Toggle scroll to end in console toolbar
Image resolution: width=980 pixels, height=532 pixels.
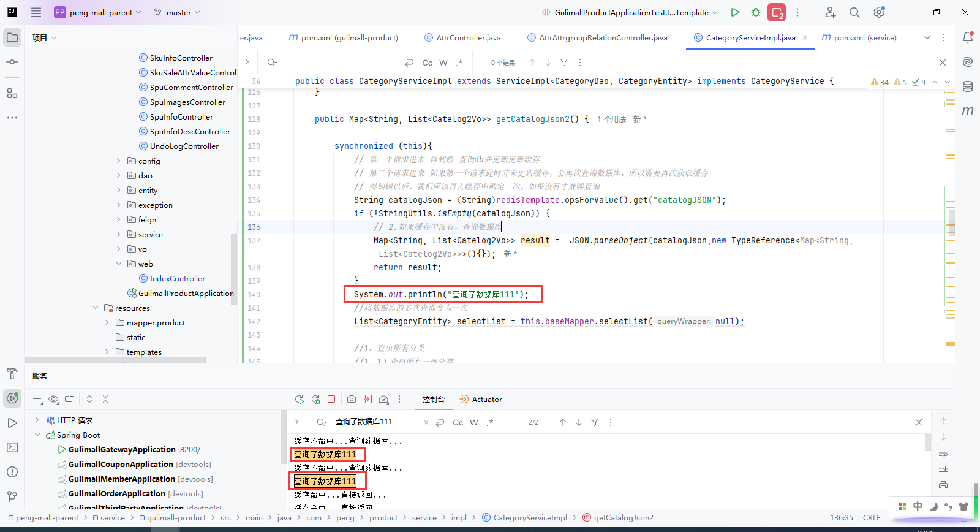pyautogui.click(x=943, y=469)
